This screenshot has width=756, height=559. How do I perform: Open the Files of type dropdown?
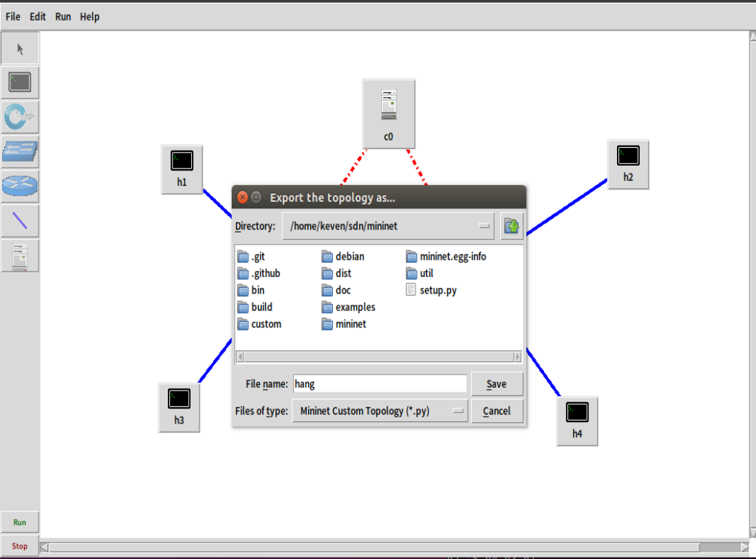tap(380, 411)
